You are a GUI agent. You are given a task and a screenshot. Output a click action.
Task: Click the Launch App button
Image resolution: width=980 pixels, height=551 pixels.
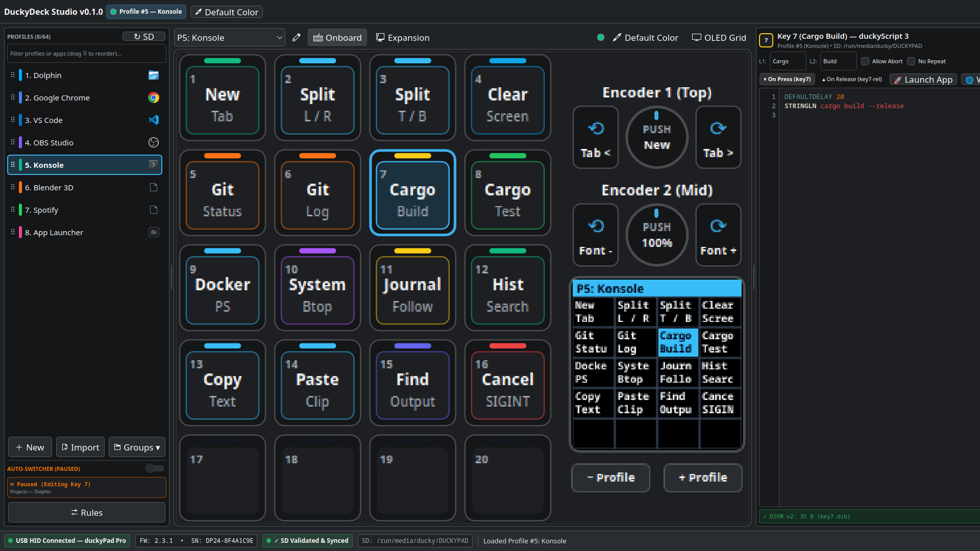(923, 80)
